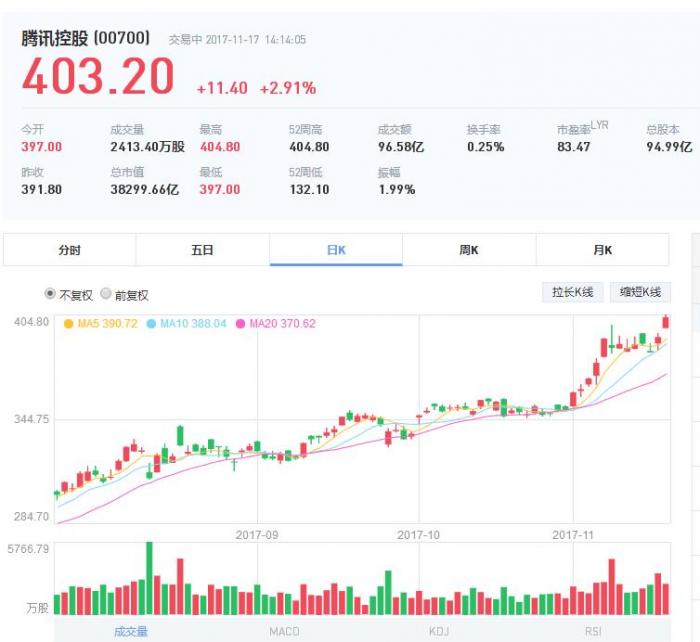Select the 不复权 radio button
The width and height of the screenshot is (700, 642).
click(50, 295)
